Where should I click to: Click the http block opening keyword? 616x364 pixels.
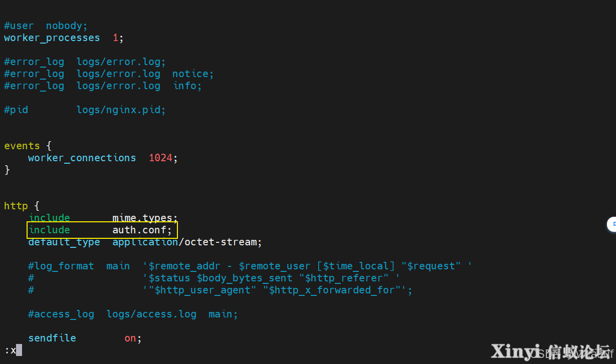point(16,206)
